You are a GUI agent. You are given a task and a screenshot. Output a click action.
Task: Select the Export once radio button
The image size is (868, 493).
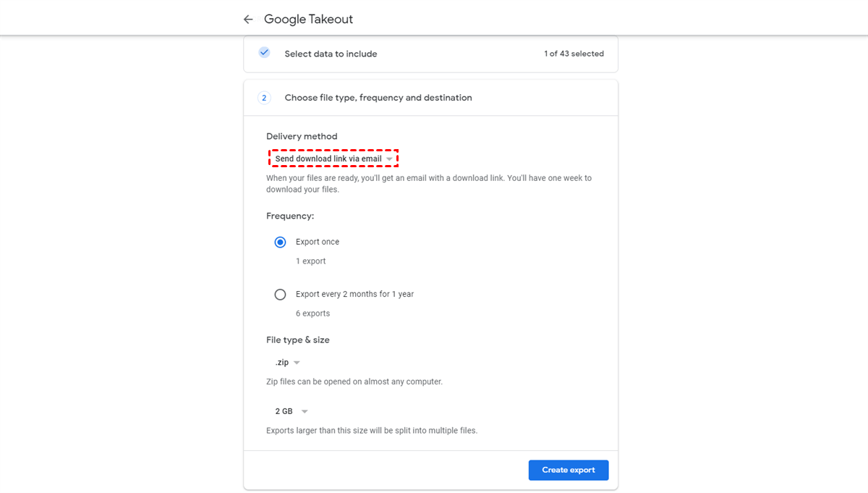[x=280, y=242]
